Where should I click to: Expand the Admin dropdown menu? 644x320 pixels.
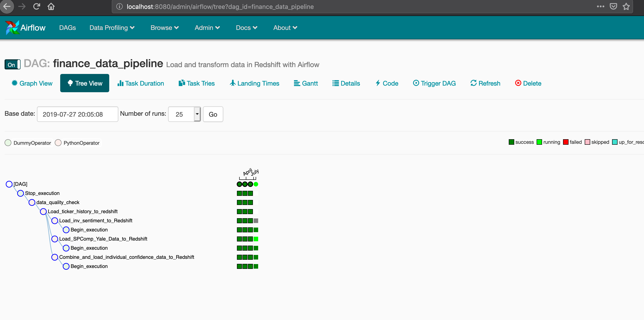click(207, 28)
